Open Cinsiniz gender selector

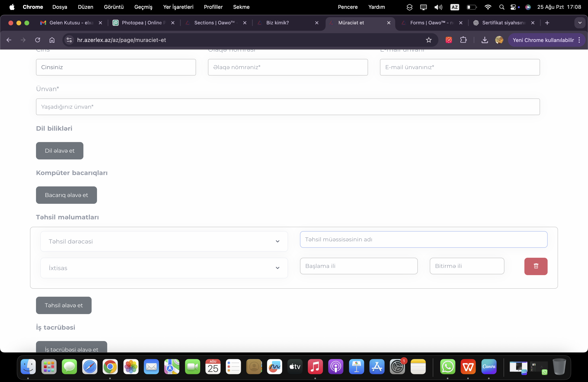(116, 67)
